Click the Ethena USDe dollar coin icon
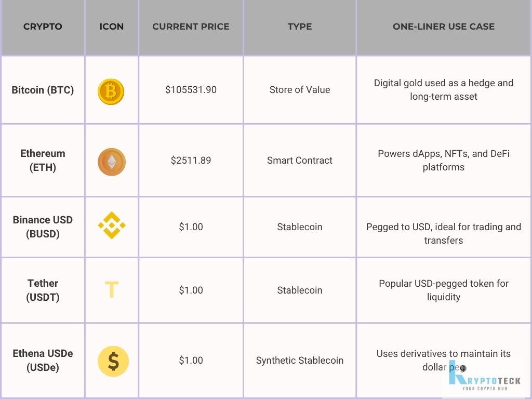This screenshot has height=399, width=532. point(113,362)
